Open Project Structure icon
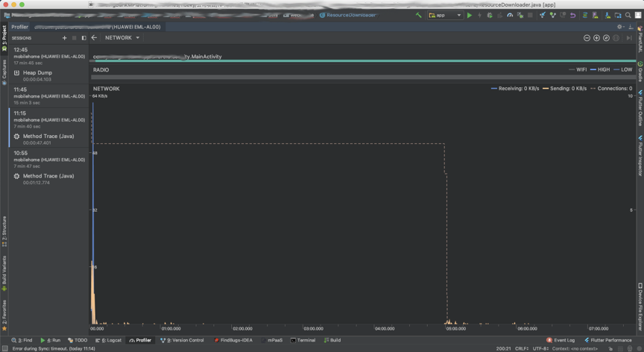The height and width of the screenshot is (352, 644). tap(618, 15)
